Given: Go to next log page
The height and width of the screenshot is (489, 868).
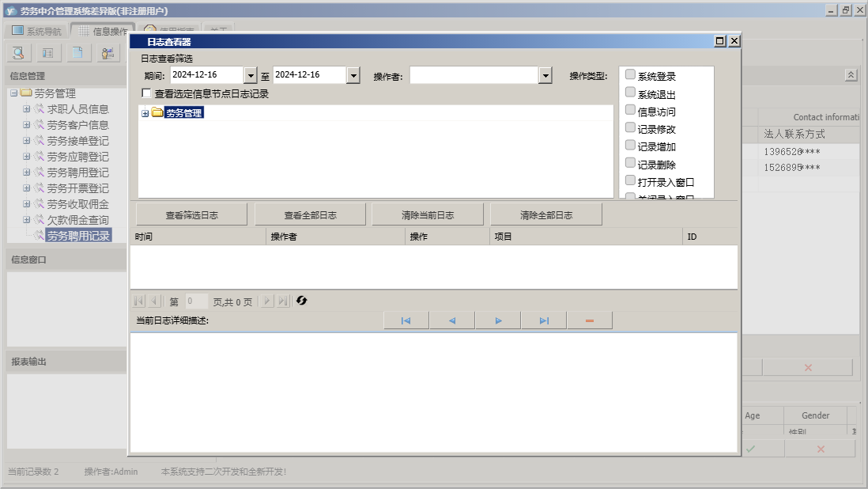Looking at the screenshot, I should pos(267,301).
